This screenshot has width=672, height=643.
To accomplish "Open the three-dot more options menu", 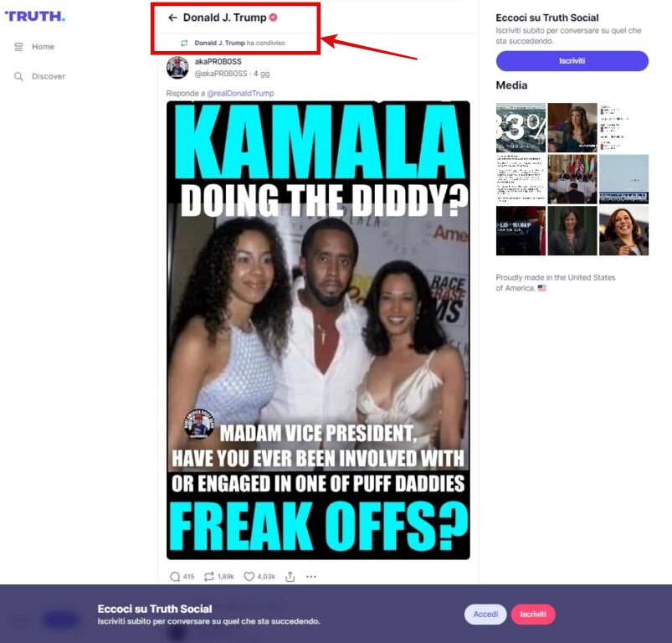I will (311, 577).
